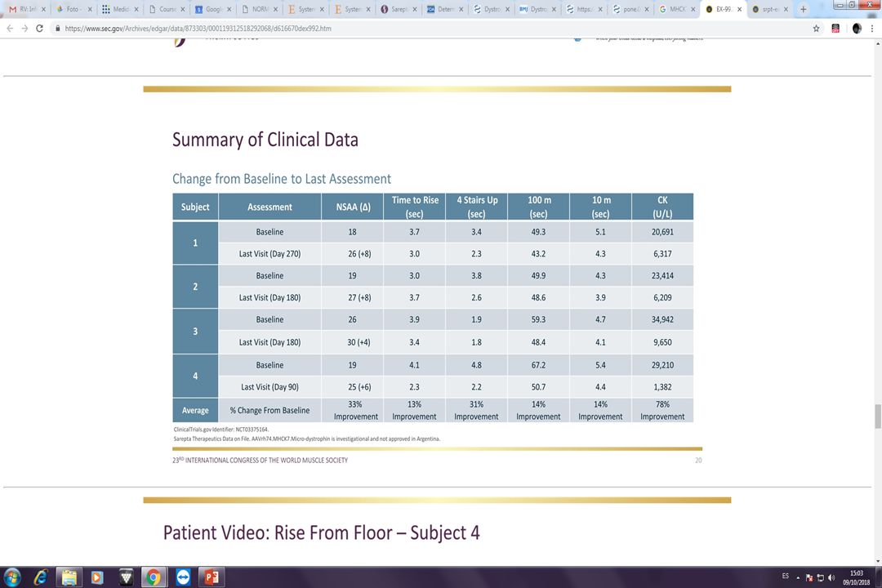Click 'Change from Baseline to Last Assessment' subtitle

pyautogui.click(x=281, y=179)
